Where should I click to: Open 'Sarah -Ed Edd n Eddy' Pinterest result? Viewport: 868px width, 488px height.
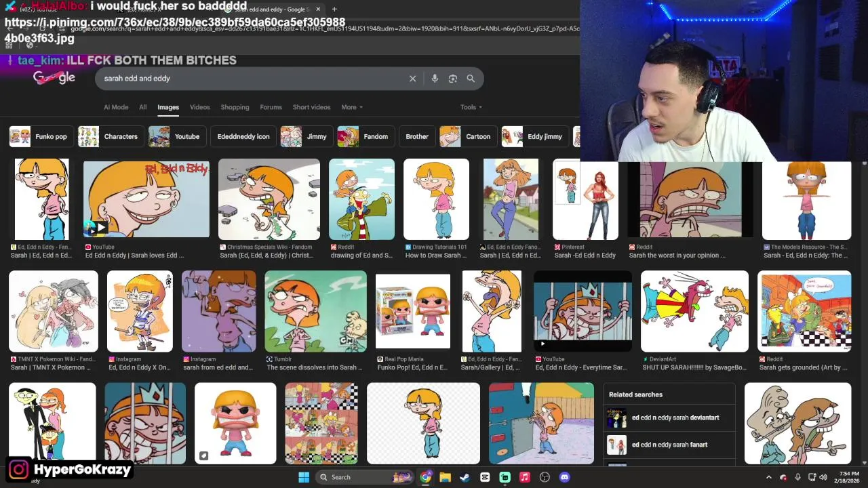(x=585, y=199)
